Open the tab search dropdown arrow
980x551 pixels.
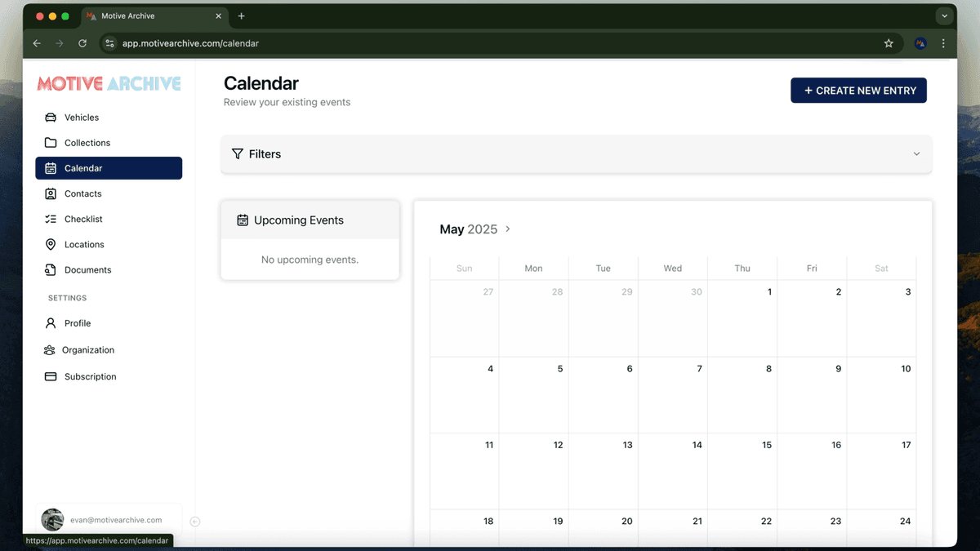(x=944, y=16)
